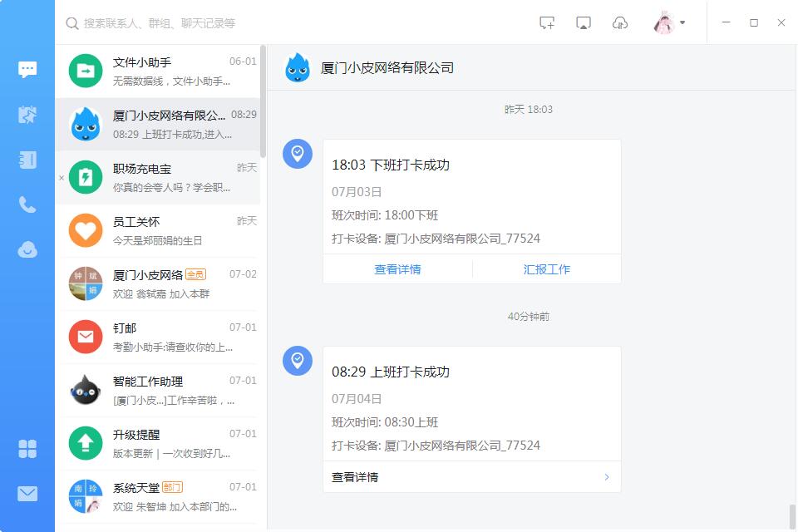
Task: Click 汇报工作 link
Action: (x=547, y=269)
